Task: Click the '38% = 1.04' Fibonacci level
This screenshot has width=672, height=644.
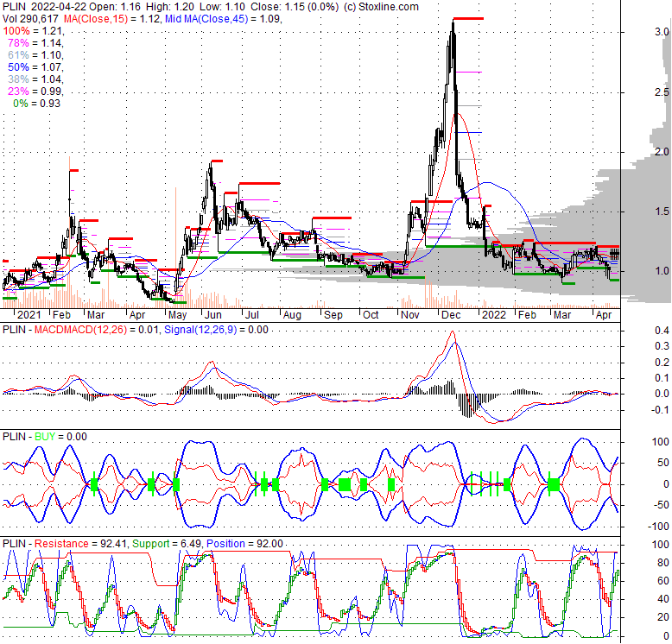Action: point(35,79)
